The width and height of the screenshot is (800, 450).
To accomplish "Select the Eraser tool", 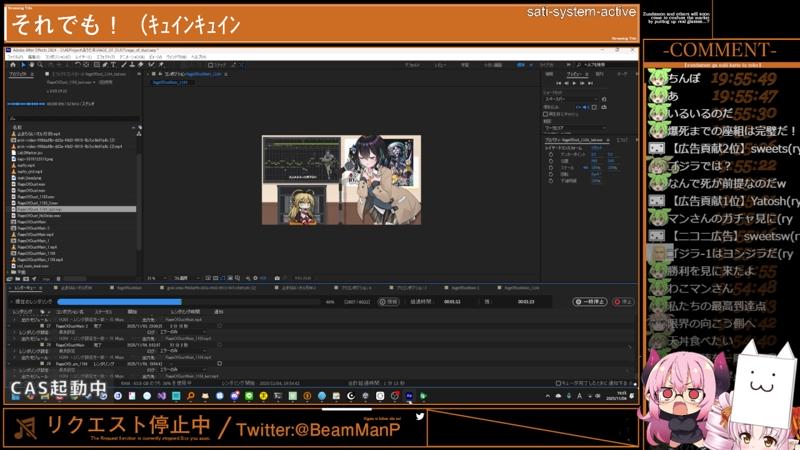I will (x=140, y=65).
